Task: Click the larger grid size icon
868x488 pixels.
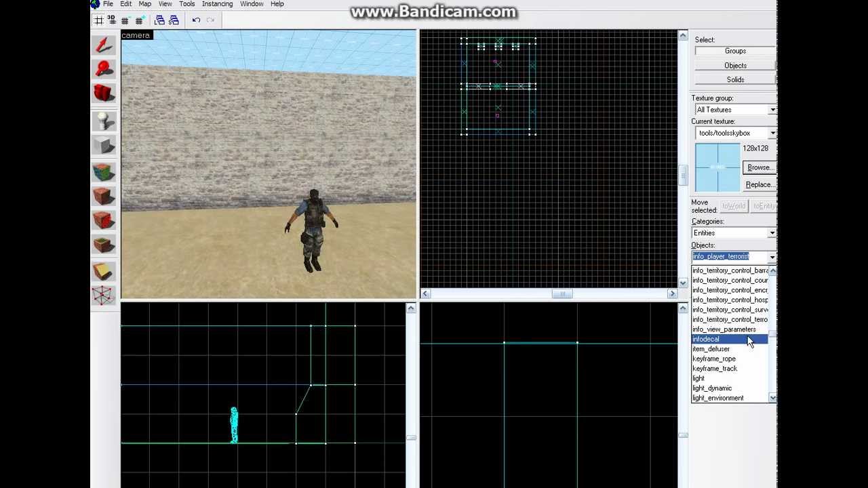Action: tap(139, 20)
